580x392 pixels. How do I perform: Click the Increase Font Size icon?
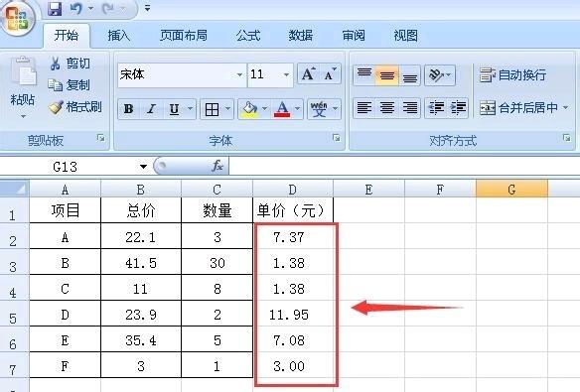point(308,74)
